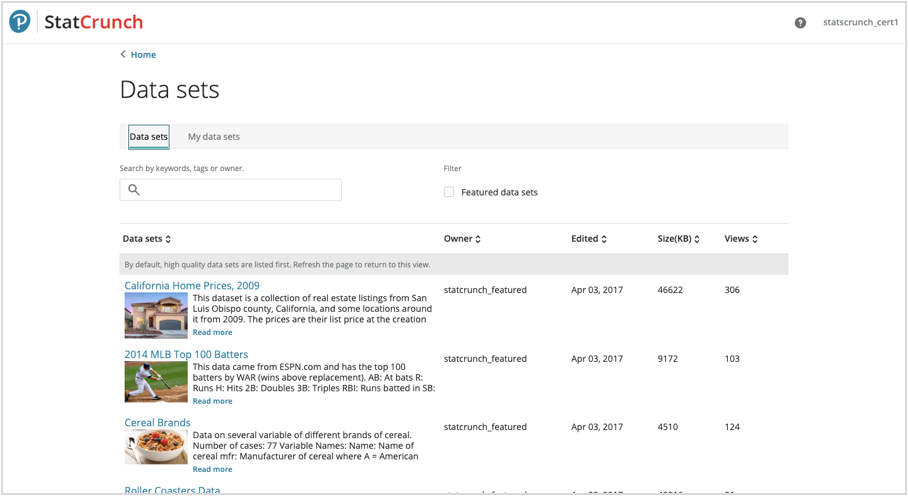Image resolution: width=908 pixels, height=496 pixels.
Task: Enable the Featured data sets checkbox
Action: 449,192
